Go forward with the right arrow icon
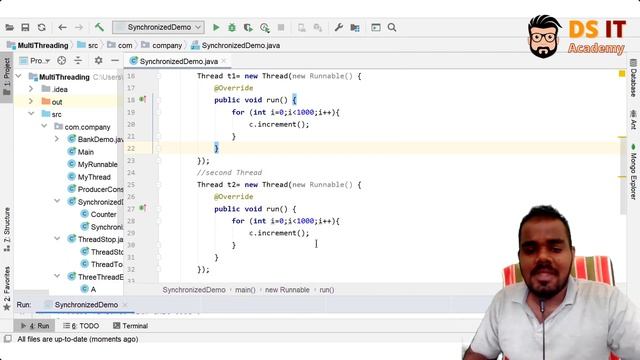The height and width of the screenshot is (360, 640). (x=79, y=27)
